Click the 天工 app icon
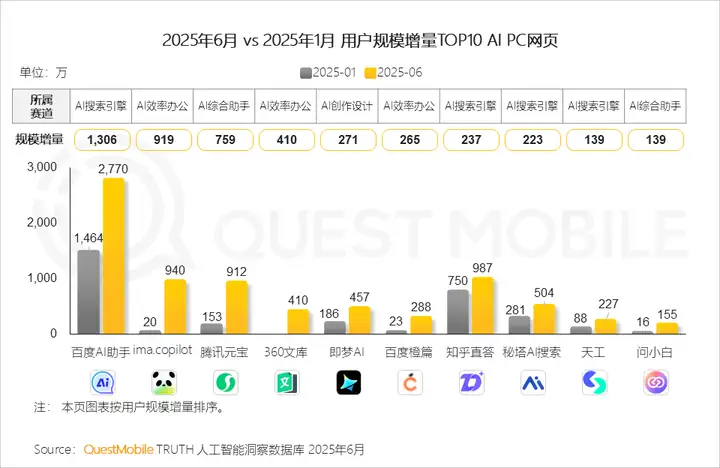 coord(595,383)
